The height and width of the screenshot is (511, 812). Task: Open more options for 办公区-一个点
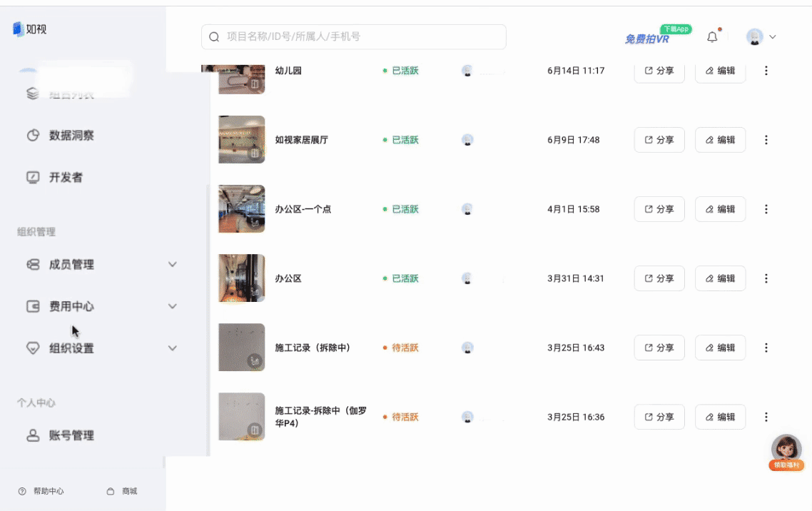[766, 209]
